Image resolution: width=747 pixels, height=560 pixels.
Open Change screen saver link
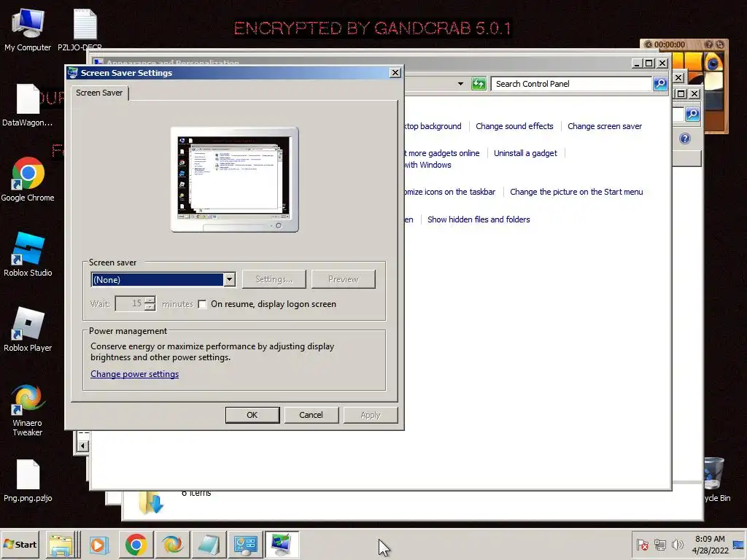click(605, 126)
